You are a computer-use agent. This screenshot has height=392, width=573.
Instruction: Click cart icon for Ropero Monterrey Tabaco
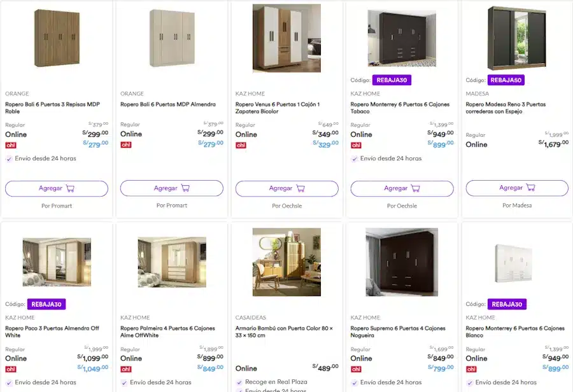pyautogui.click(x=415, y=188)
